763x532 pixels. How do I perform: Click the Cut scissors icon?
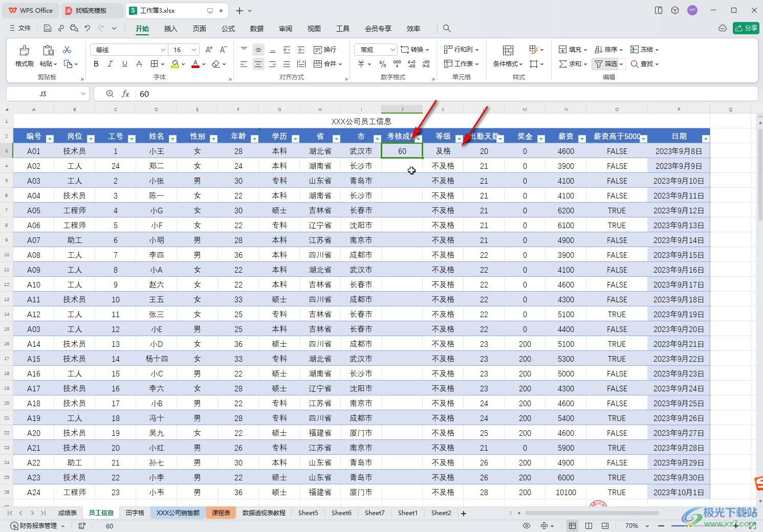pos(67,50)
